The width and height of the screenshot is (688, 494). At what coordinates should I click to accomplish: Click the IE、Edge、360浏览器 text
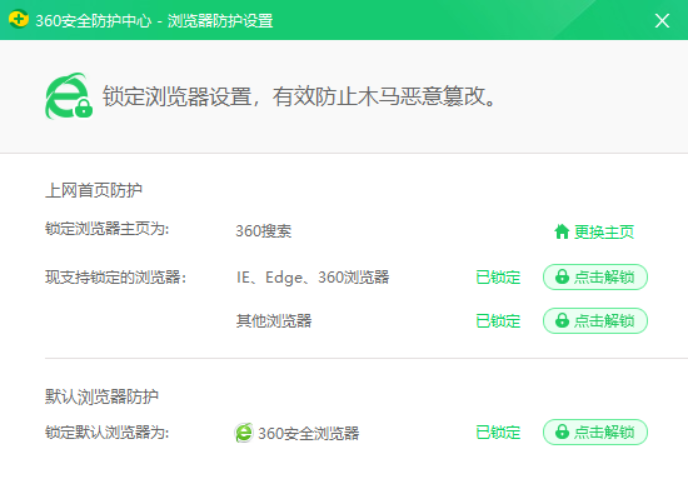(313, 277)
